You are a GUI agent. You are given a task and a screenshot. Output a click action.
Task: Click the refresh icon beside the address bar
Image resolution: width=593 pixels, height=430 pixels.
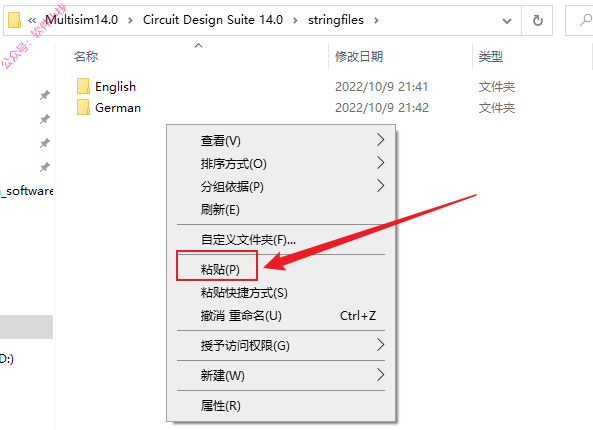point(537,20)
